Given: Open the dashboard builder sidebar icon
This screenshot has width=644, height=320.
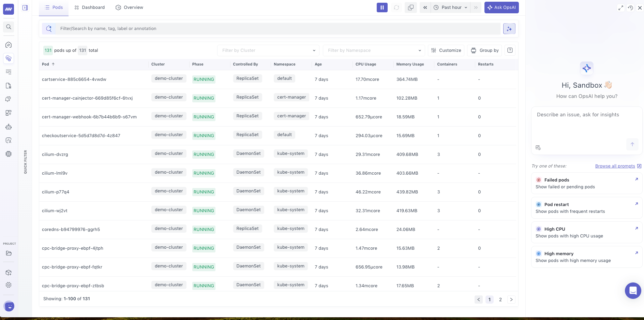Looking at the screenshot, I should coord(9,113).
